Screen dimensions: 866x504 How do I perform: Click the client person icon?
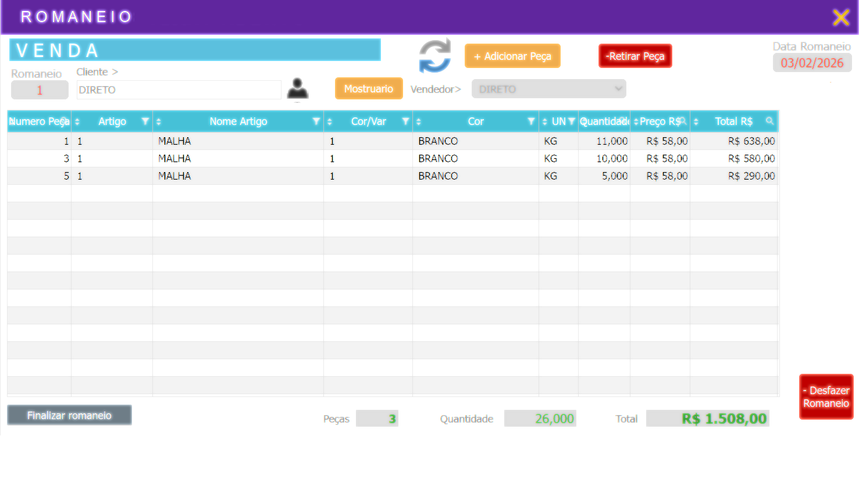click(x=298, y=89)
